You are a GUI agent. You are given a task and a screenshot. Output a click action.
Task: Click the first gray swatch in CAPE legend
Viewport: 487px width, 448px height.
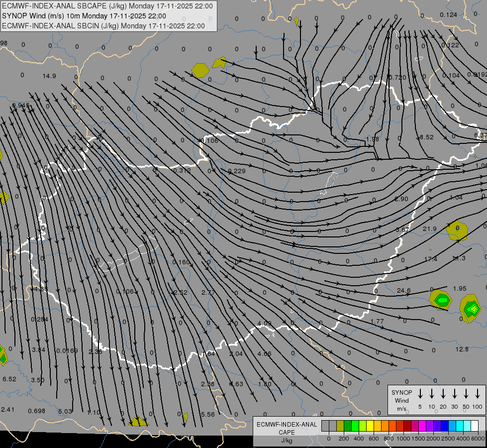pyautogui.click(x=325, y=426)
